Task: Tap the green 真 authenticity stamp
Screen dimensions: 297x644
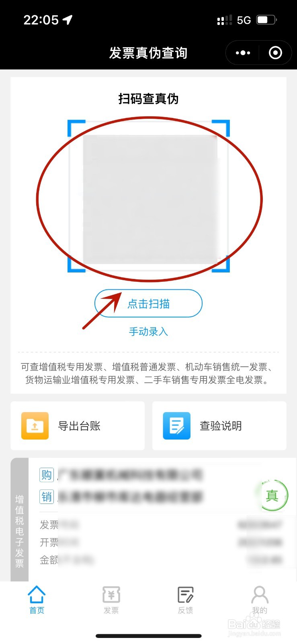Action: click(x=272, y=495)
